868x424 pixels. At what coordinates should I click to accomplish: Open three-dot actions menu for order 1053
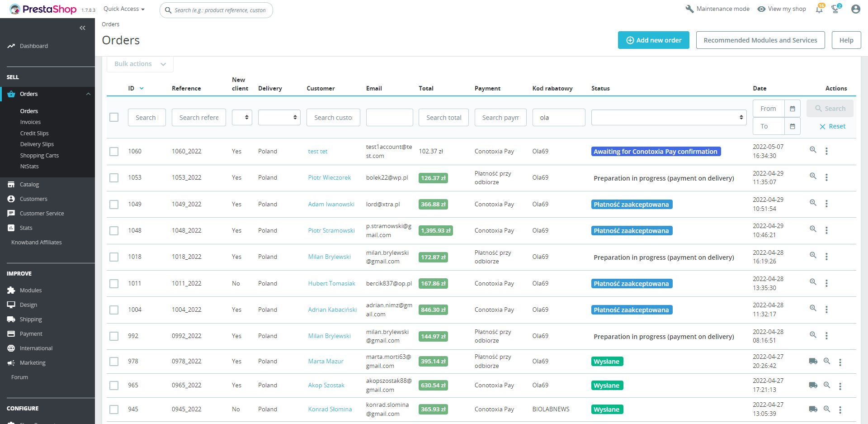(x=826, y=177)
